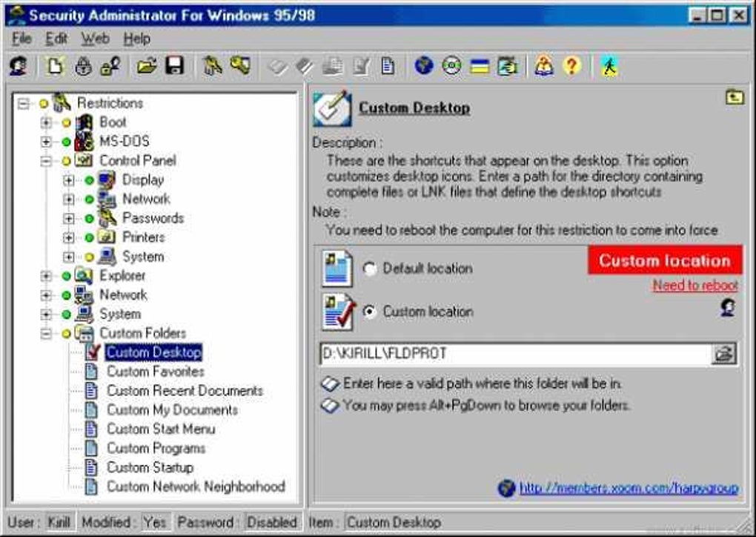The height and width of the screenshot is (537, 756).
Task: Select Custom Recent Documents in the tree
Action: [185, 391]
